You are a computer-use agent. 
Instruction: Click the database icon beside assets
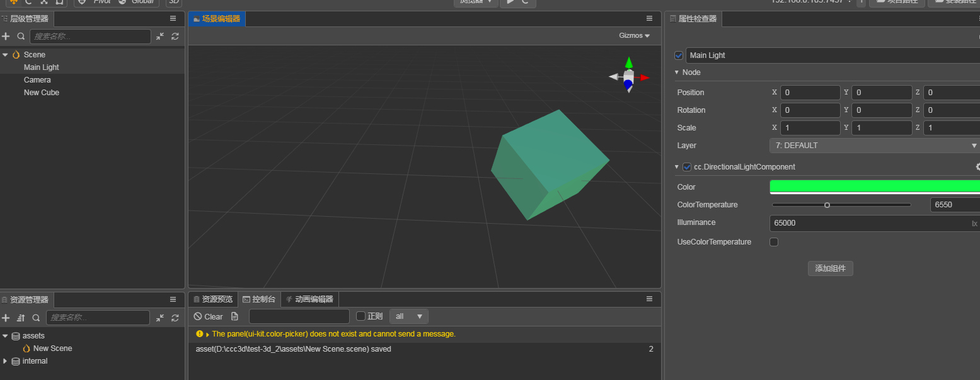pyautogui.click(x=16, y=336)
